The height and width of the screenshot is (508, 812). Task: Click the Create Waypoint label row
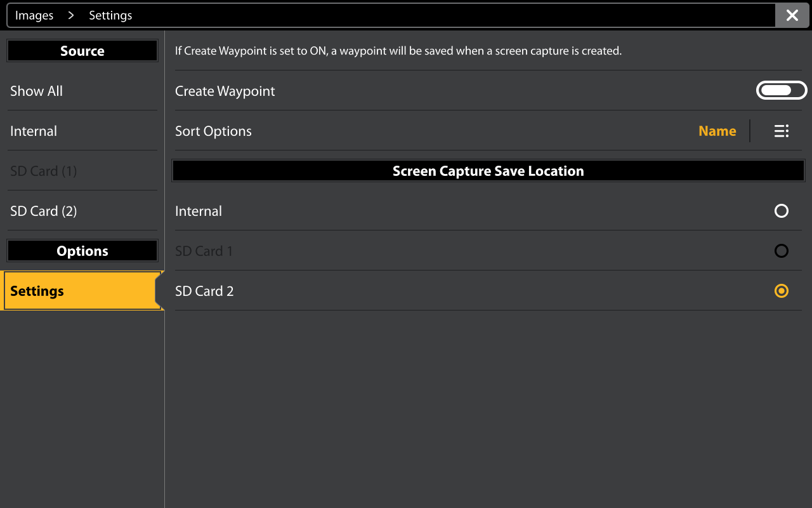coord(488,91)
